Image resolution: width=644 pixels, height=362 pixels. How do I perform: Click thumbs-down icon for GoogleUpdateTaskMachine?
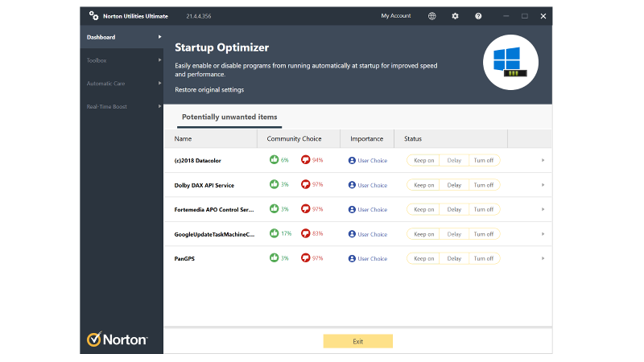(305, 233)
